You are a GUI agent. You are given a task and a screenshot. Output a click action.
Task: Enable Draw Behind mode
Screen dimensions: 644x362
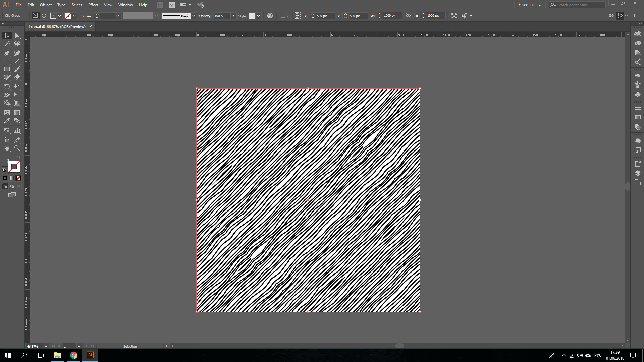pos(12,186)
